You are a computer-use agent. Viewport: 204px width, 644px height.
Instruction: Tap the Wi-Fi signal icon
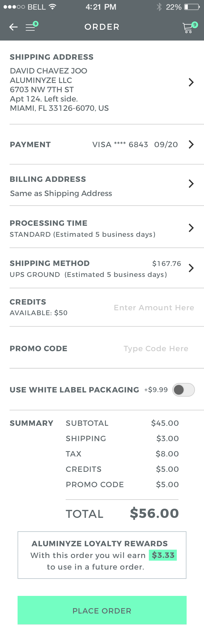[52, 7]
